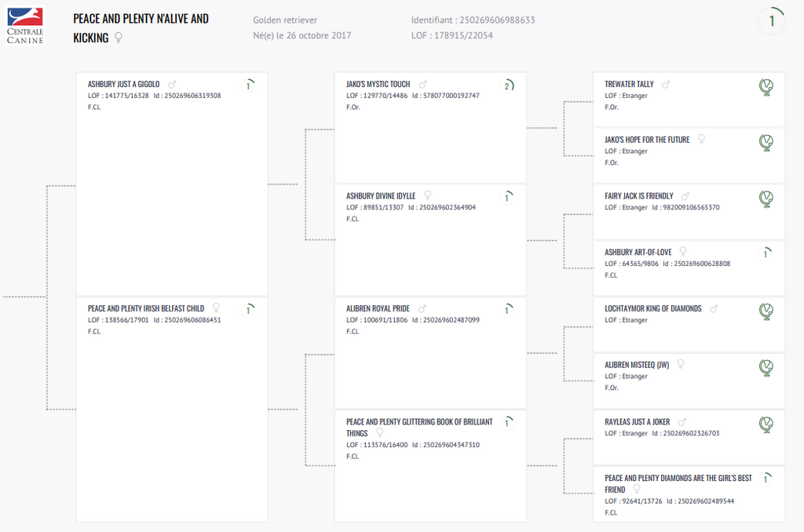Click globe icon for Jako's Hope For The Future
This screenshot has width=804, height=532.
click(x=766, y=143)
